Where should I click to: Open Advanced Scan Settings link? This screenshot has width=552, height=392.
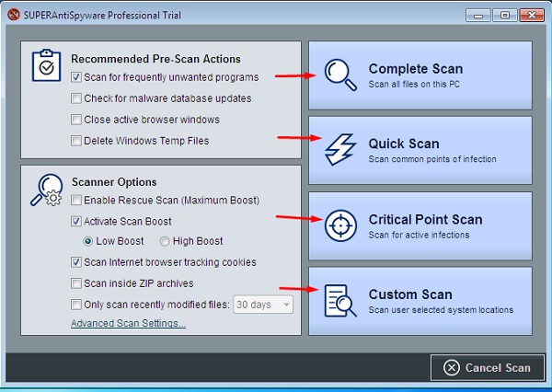(x=128, y=323)
